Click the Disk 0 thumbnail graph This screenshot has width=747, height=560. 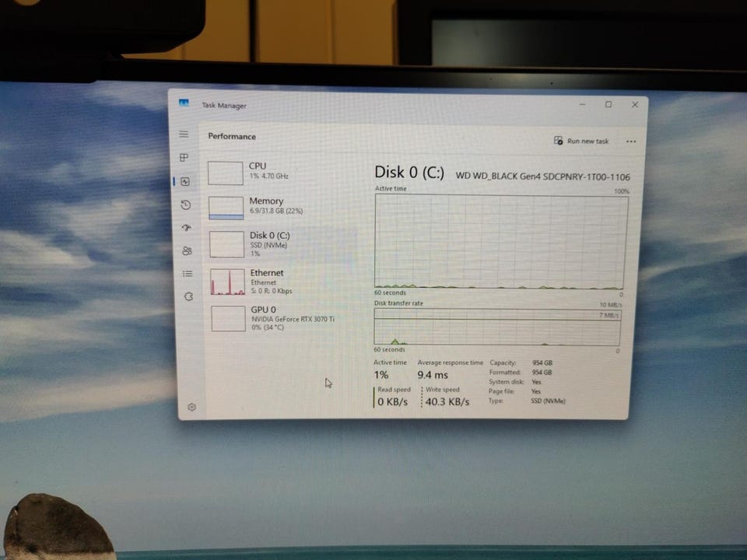point(226,243)
